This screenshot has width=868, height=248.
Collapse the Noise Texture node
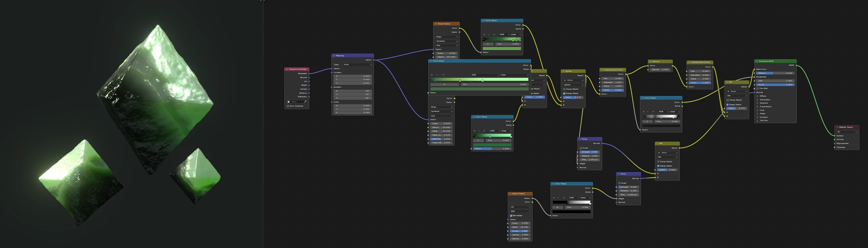(x=510, y=194)
